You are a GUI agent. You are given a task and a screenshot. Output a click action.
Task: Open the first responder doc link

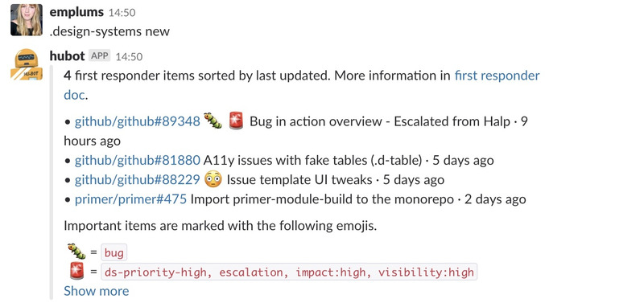tap(497, 76)
